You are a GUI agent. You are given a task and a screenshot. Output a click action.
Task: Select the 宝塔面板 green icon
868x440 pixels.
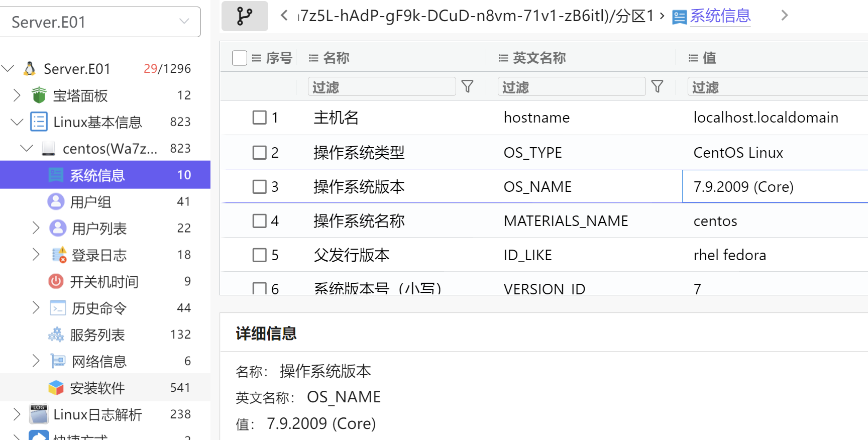click(x=39, y=95)
